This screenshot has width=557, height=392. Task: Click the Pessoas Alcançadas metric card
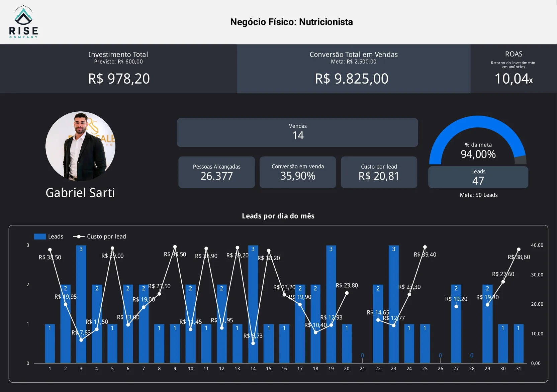point(216,172)
